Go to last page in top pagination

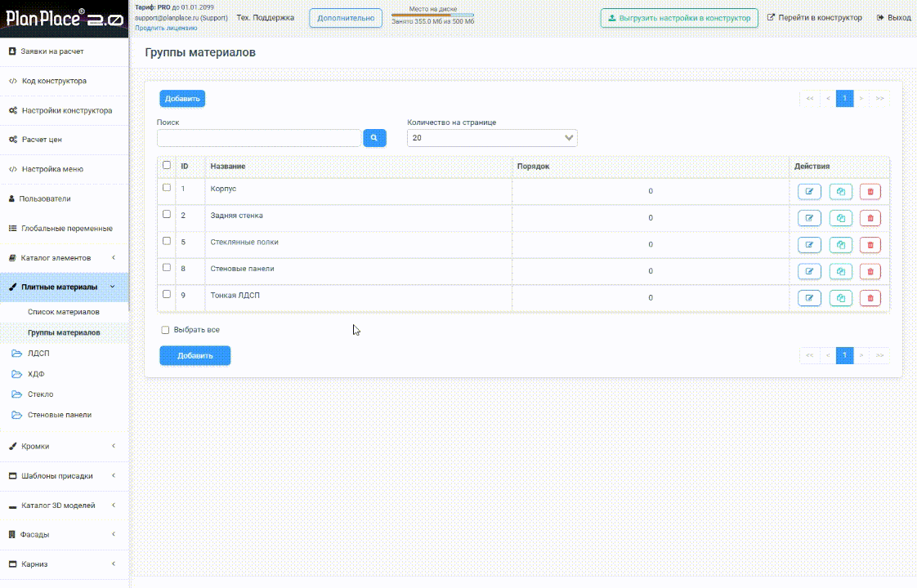(879, 98)
